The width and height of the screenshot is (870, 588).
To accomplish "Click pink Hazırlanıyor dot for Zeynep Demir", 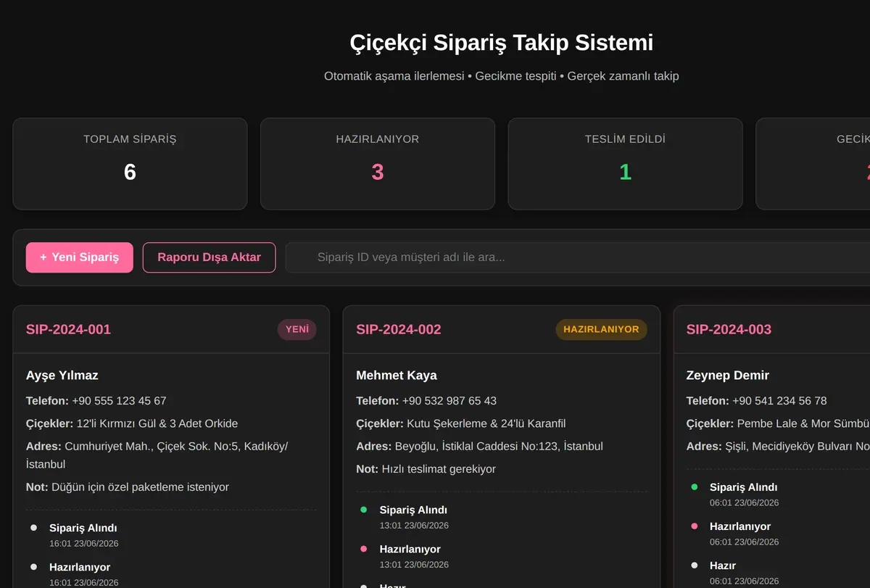I will coord(695,526).
